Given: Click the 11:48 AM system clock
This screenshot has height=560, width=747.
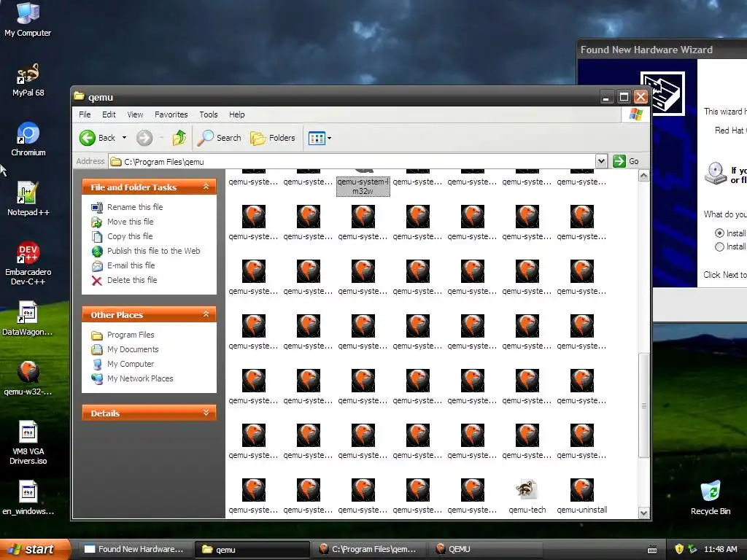Looking at the screenshot, I should pyautogui.click(x=720, y=549).
